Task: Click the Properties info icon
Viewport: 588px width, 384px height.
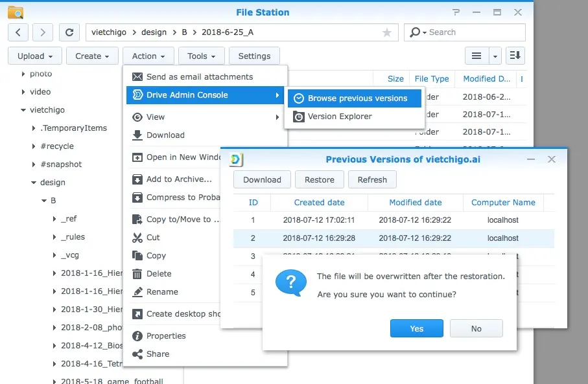Action: (137, 336)
